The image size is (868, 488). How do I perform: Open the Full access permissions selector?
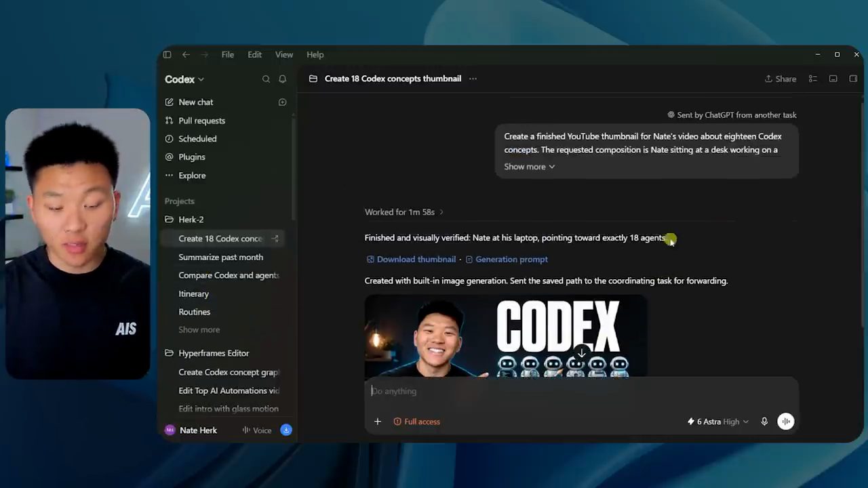click(x=417, y=422)
